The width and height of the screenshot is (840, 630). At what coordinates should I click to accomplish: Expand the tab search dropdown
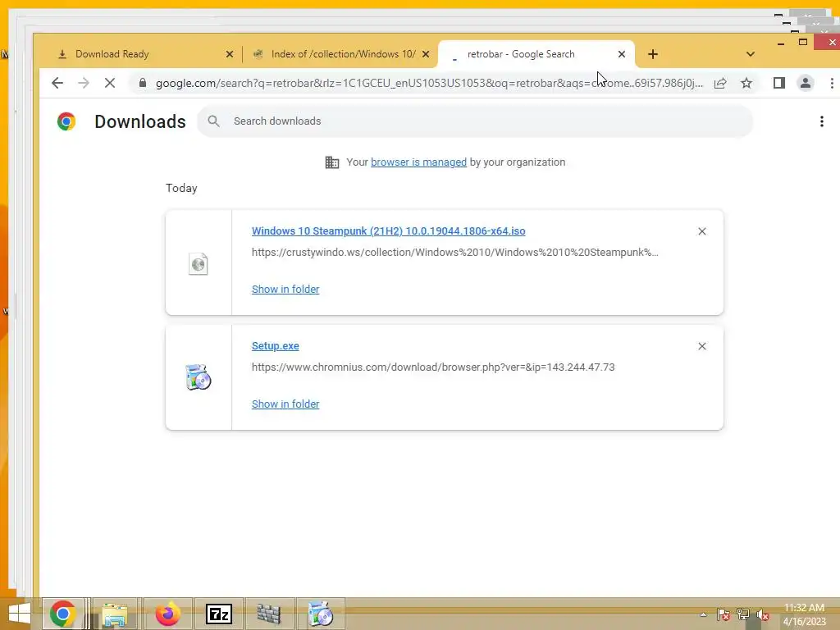(x=750, y=54)
